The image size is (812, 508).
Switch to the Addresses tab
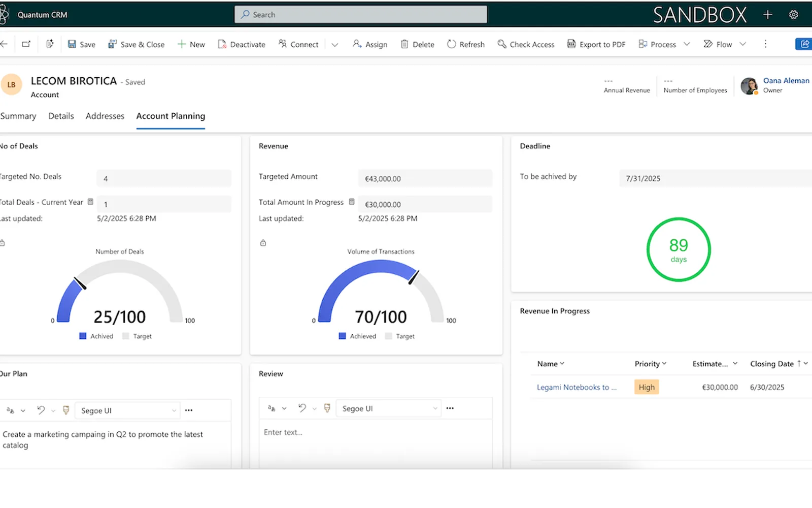pos(105,116)
